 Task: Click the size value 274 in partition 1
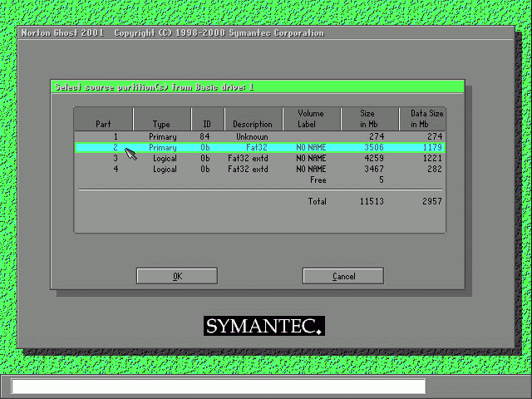(377, 136)
